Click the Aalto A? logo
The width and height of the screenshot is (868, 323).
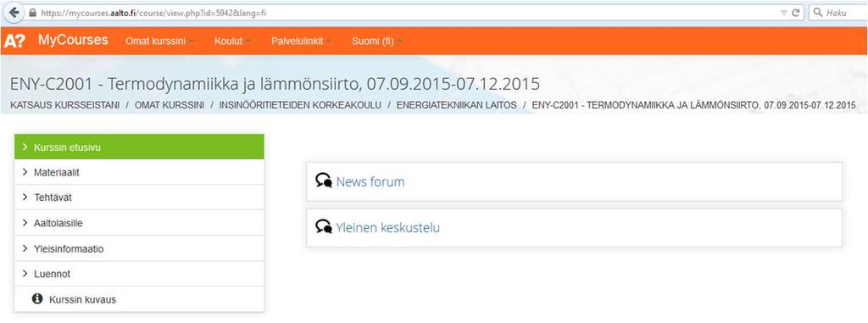pyautogui.click(x=14, y=41)
